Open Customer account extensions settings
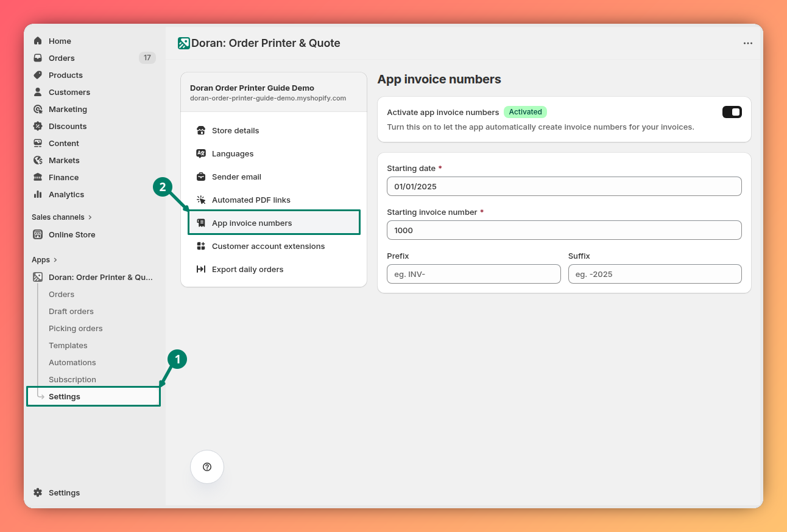787x532 pixels. pyautogui.click(x=274, y=246)
